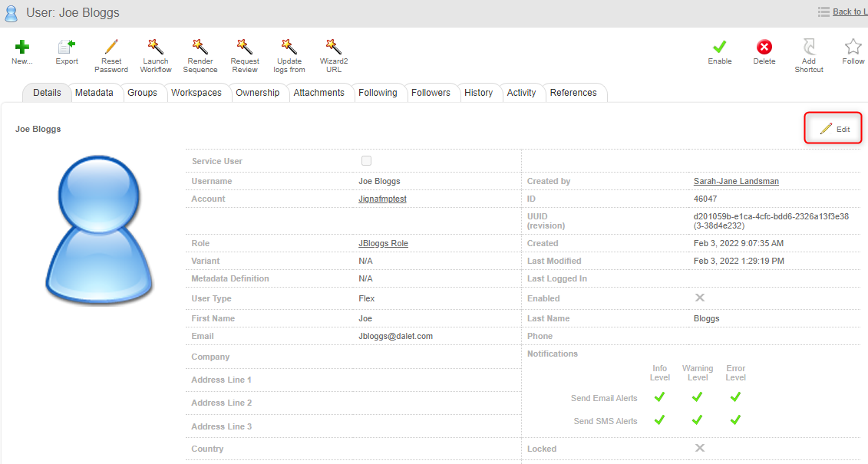Launch Workflow using the wand icon
The width and height of the screenshot is (868, 464).
[156, 47]
